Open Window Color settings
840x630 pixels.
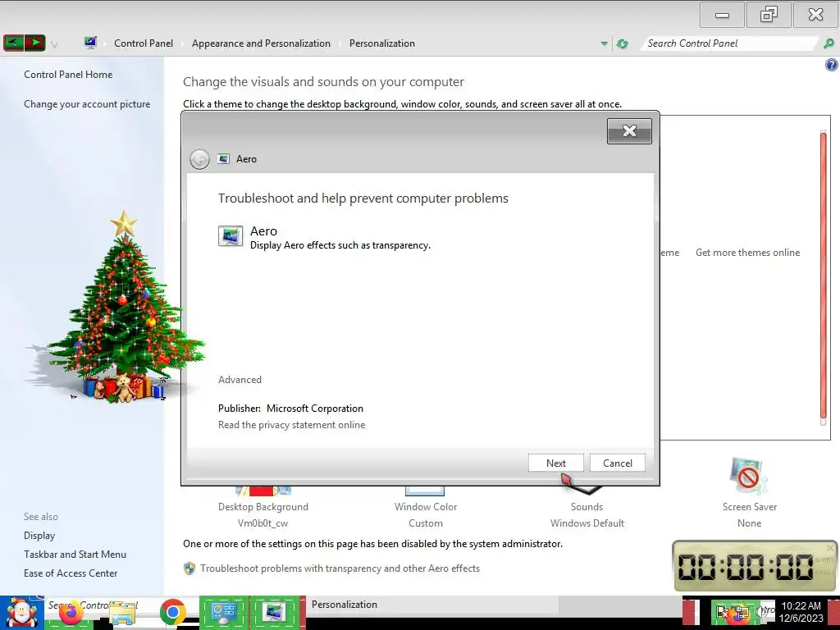pyautogui.click(x=426, y=507)
